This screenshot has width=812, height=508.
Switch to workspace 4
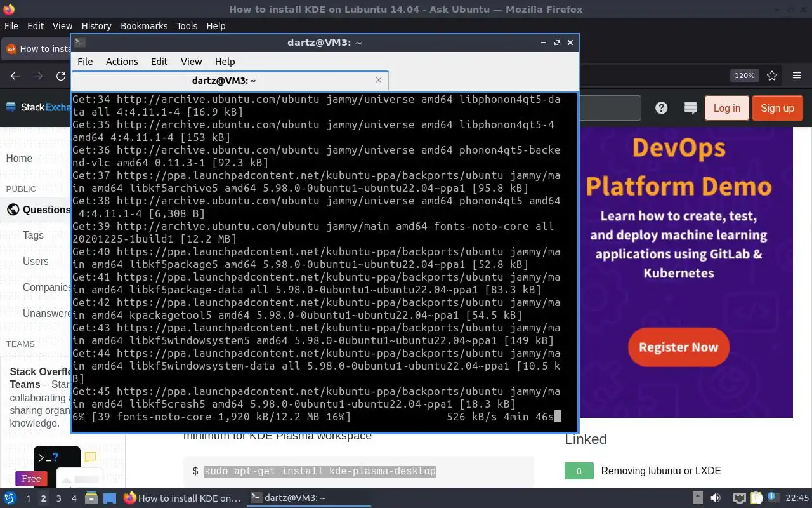click(74, 498)
